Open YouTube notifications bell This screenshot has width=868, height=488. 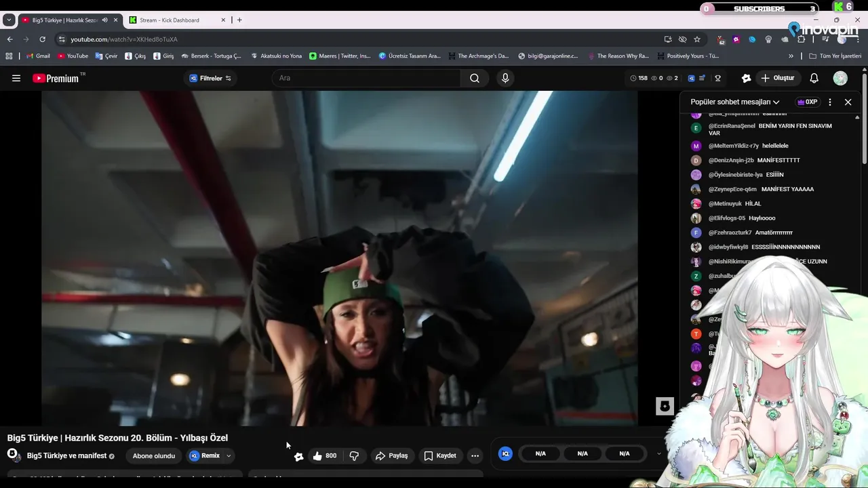click(x=814, y=78)
